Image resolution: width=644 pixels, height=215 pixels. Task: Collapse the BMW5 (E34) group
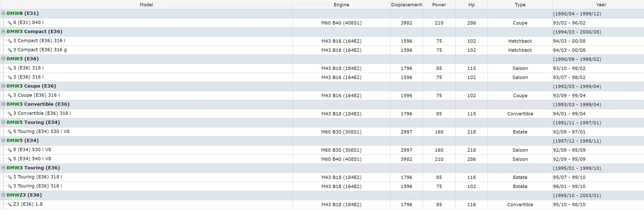[3, 141]
